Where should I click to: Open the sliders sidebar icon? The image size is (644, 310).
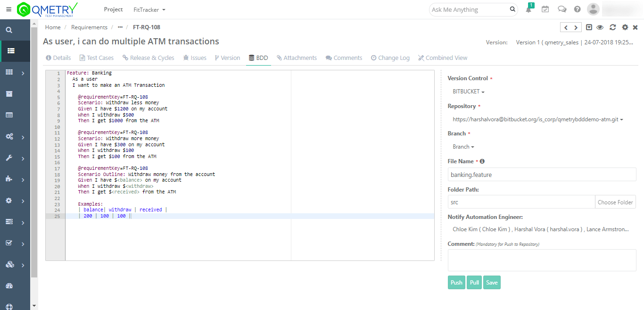click(9, 221)
